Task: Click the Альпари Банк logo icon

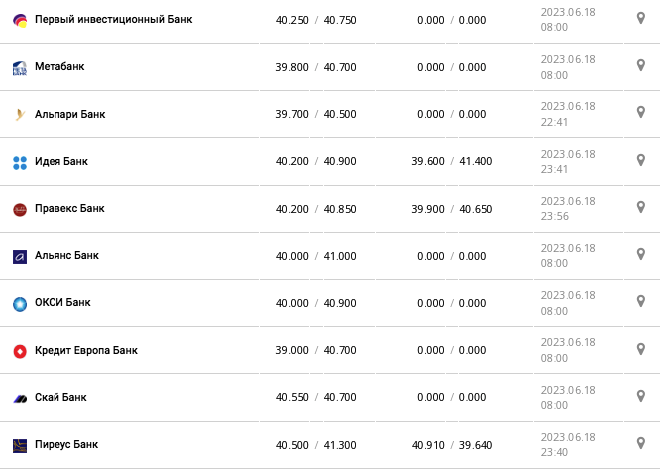Action: [x=19, y=115]
